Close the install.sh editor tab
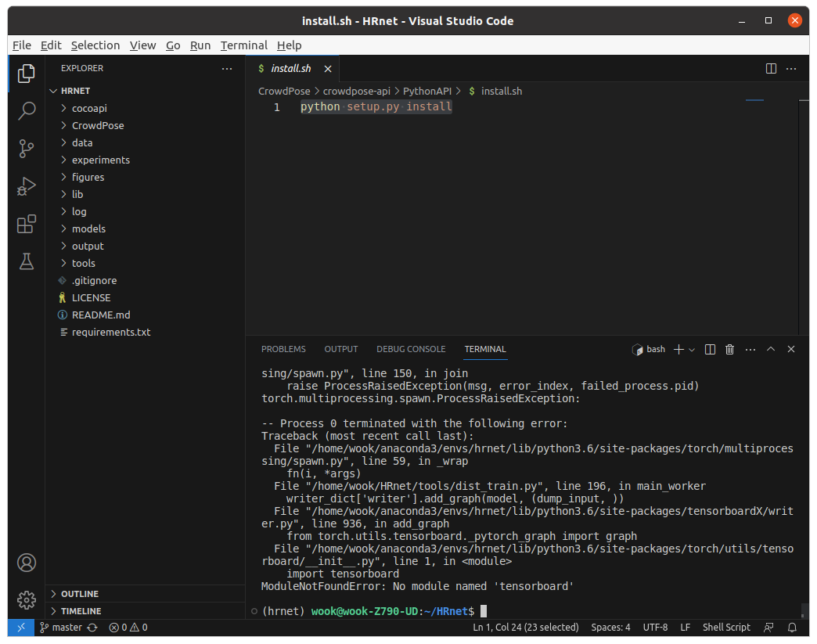Viewport: 817px width, 644px height. 328,69
